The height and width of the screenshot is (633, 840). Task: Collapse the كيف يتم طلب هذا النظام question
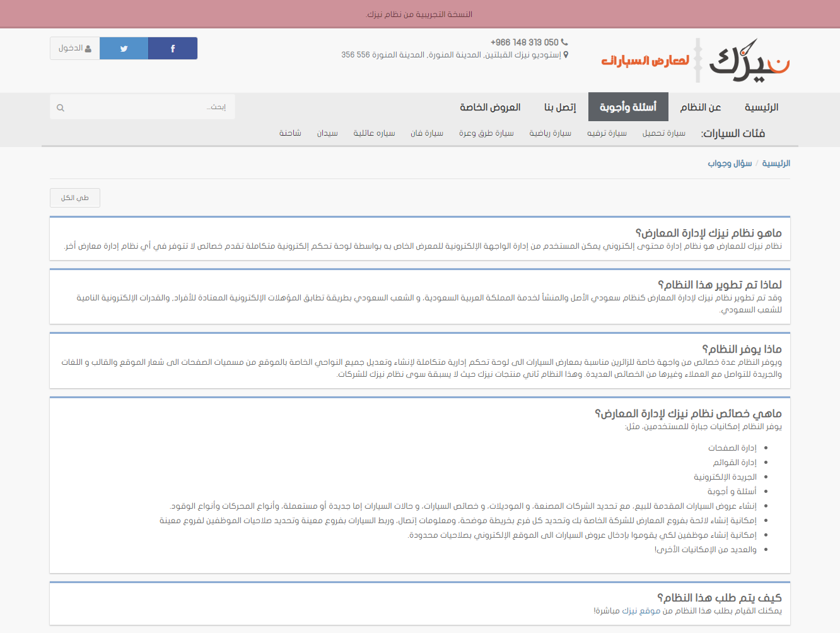click(719, 598)
